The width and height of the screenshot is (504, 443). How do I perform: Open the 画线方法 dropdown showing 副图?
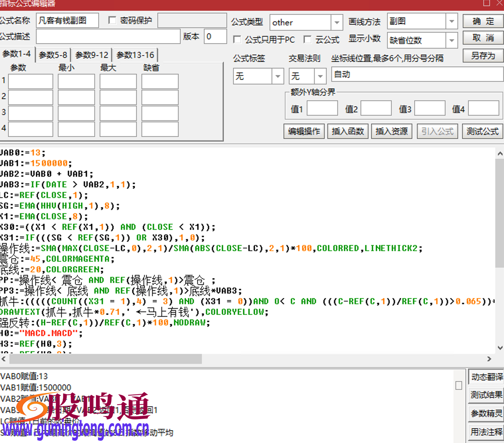pos(452,21)
